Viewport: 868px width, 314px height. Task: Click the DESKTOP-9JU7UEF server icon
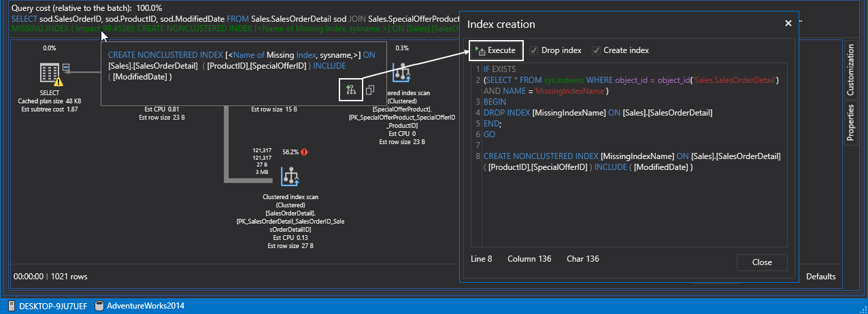[x=12, y=306]
